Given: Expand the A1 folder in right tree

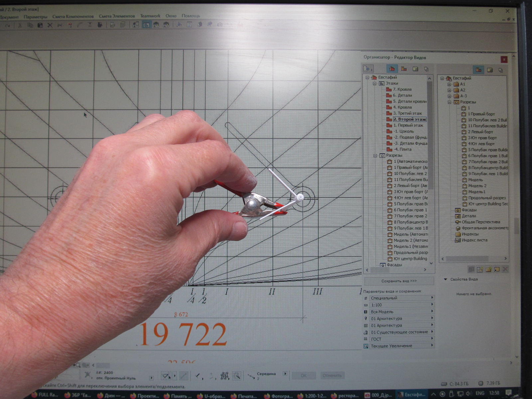Looking at the screenshot, I should point(449,84).
